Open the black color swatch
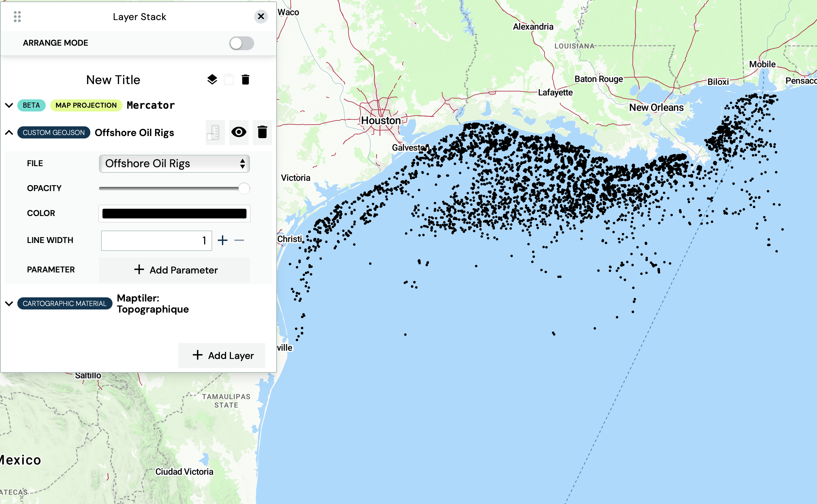Viewport: 817px width, 504px height. pyautogui.click(x=174, y=214)
